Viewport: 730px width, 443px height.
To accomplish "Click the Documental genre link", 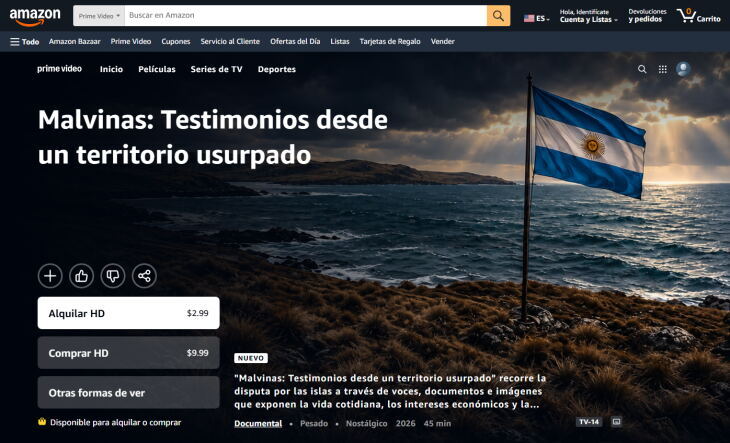I will click(258, 423).
